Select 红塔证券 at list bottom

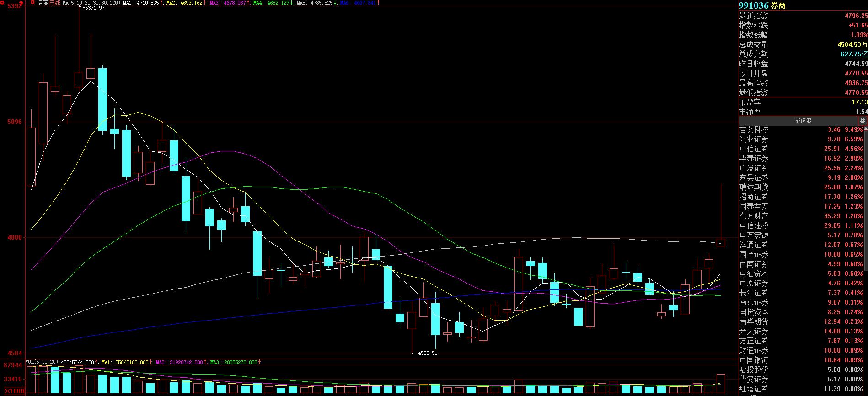point(754,389)
